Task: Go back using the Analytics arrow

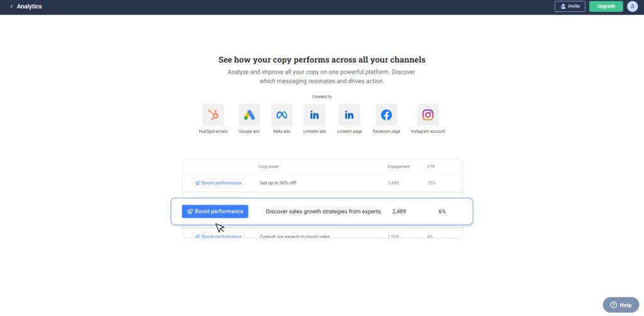Action: click(x=11, y=6)
